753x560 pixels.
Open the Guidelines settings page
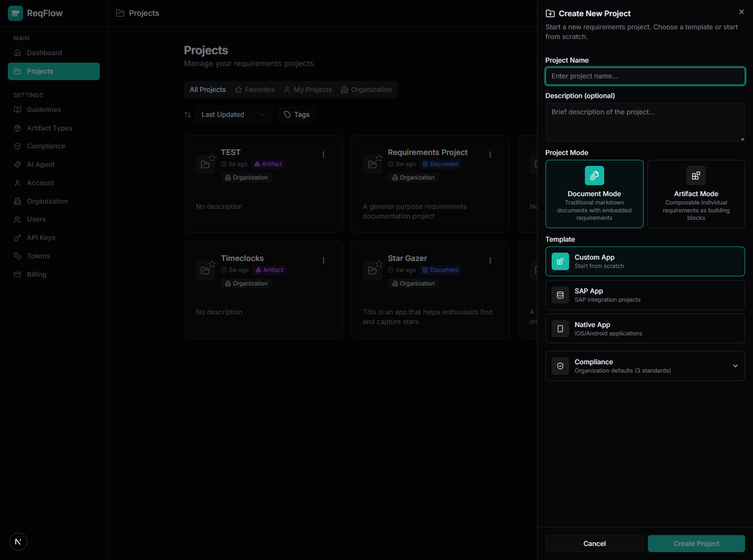[x=44, y=109]
